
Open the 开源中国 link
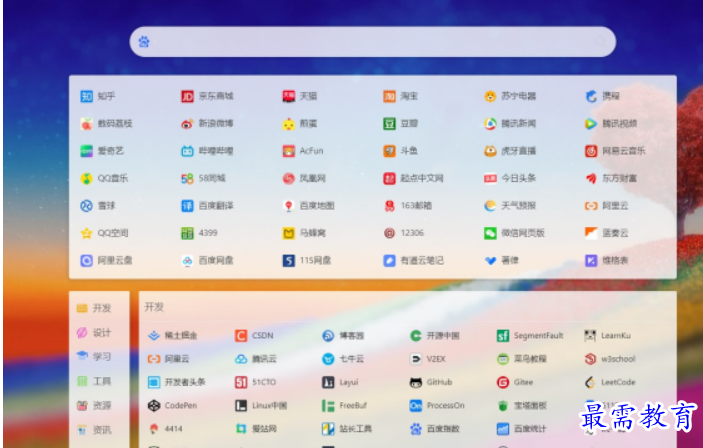click(x=434, y=335)
